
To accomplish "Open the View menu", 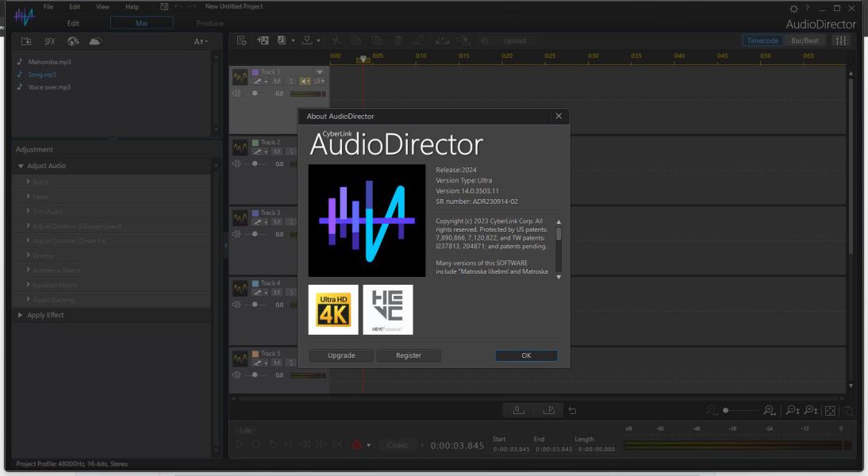I will click(102, 6).
